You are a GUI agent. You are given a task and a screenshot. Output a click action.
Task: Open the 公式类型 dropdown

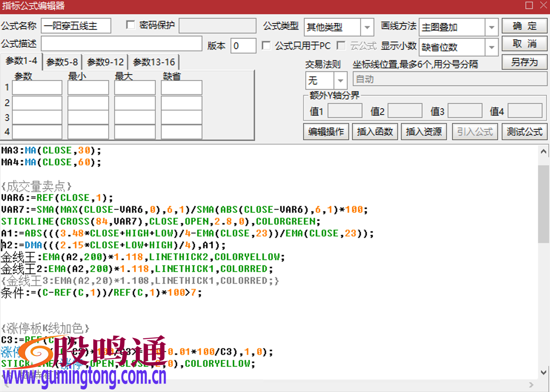pyautogui.click(x=367, y=27)
